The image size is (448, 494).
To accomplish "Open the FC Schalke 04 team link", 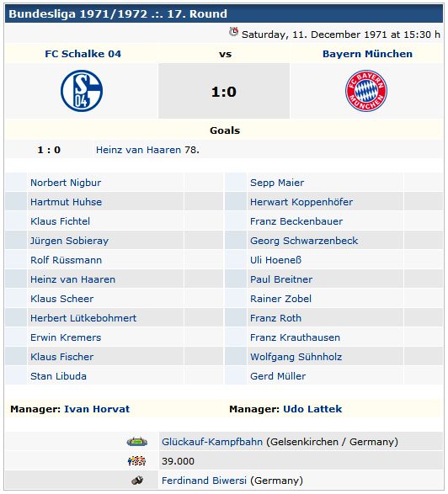I will (83, 54).
